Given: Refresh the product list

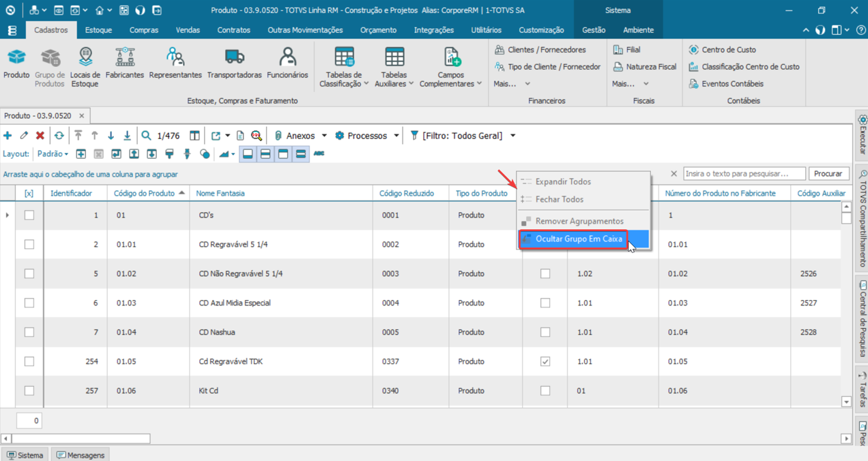Looking at the screenshot, I should pyautogui.click(x=59, y=136).
